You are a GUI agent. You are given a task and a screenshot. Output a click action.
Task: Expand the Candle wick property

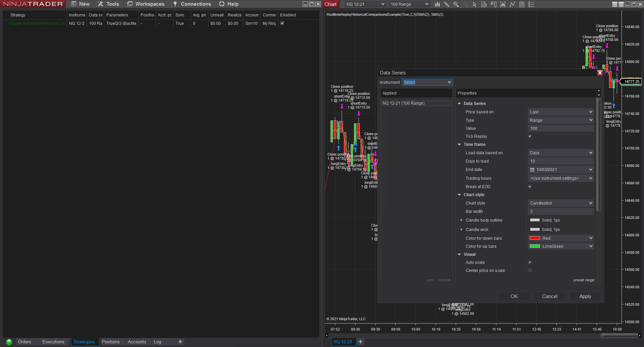(x=461, y=230)
